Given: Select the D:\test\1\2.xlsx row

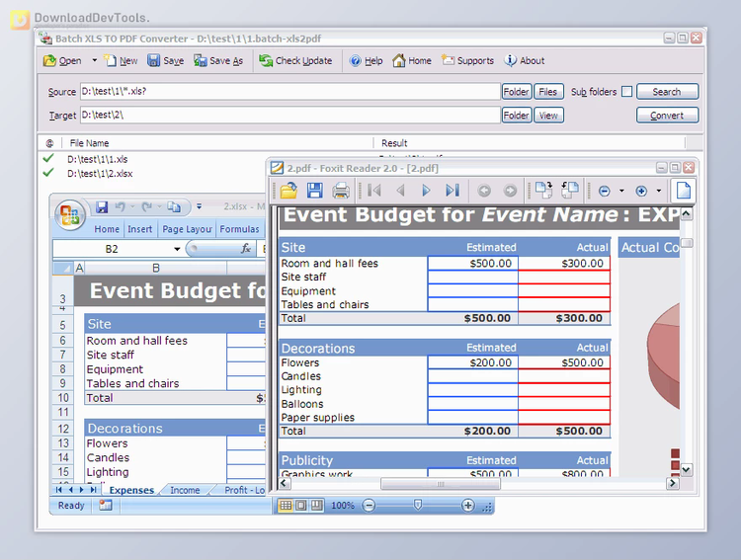Looking at the screenshot, I should (x=100, y=174).
